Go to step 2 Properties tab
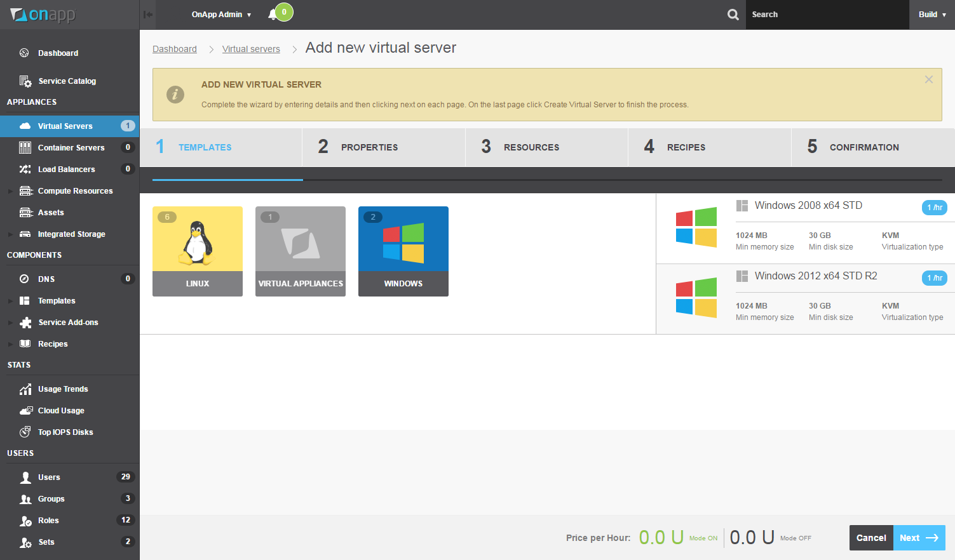Viewport: 955px width, 560px height. [384, 147]
